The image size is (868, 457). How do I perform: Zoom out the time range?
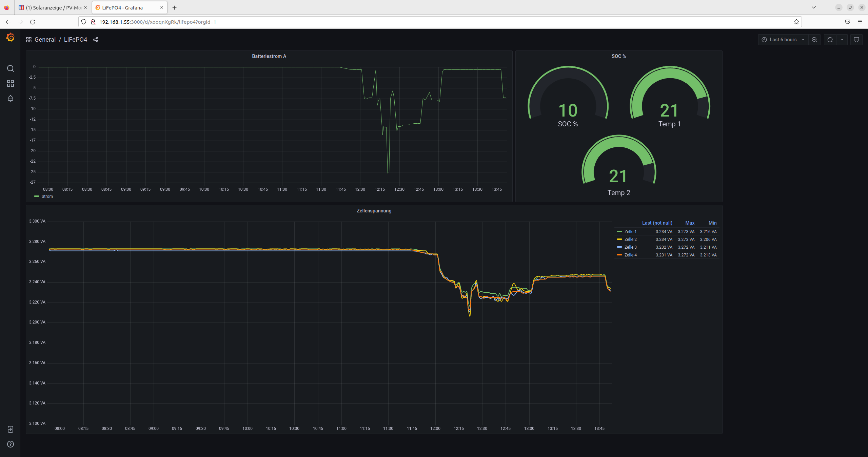tap(814, 40)
